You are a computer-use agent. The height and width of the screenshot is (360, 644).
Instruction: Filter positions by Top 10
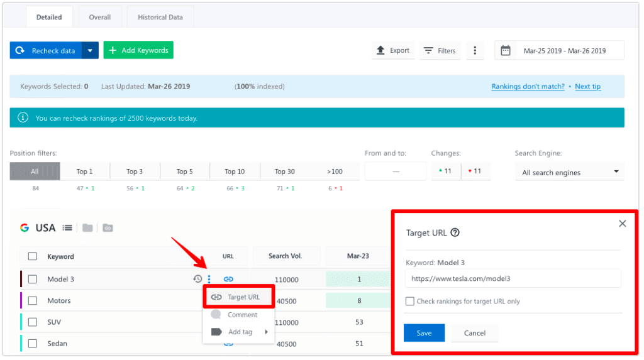pyautogui.click(x=235, y=172)
